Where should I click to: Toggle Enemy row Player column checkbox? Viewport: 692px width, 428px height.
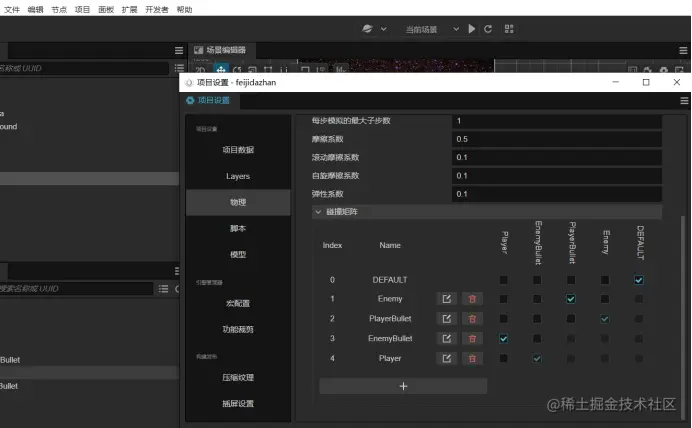pos(503,299)
